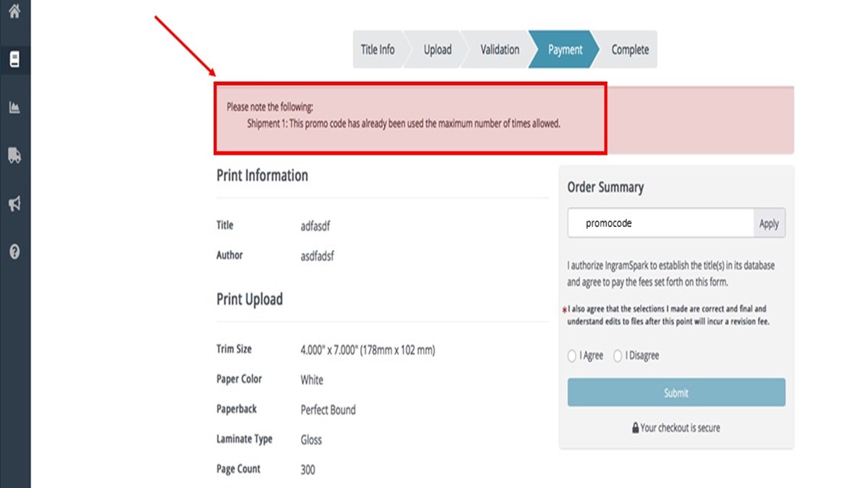Screen dimensions: 868x488
Task: Open the Home icon in sidebar
Action: coord(14,12)
